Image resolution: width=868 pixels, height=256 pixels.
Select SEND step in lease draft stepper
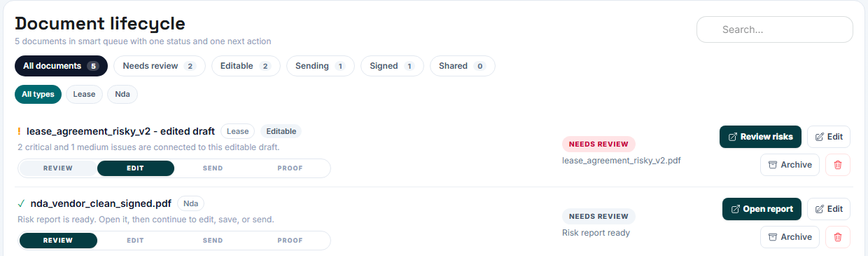tap(213, 168)
